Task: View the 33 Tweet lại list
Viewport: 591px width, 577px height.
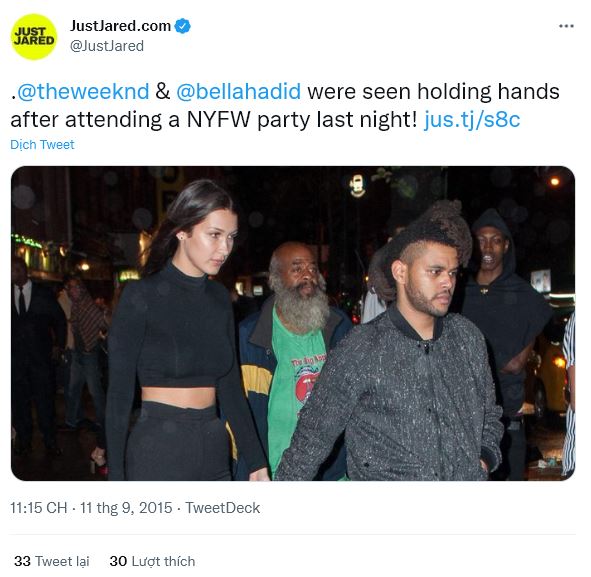Action: pos(52,561)
